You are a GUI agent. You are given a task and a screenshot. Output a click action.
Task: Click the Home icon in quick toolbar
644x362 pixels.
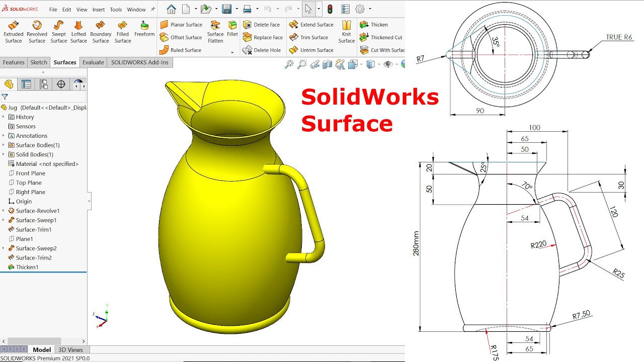[x=172, y=9]
